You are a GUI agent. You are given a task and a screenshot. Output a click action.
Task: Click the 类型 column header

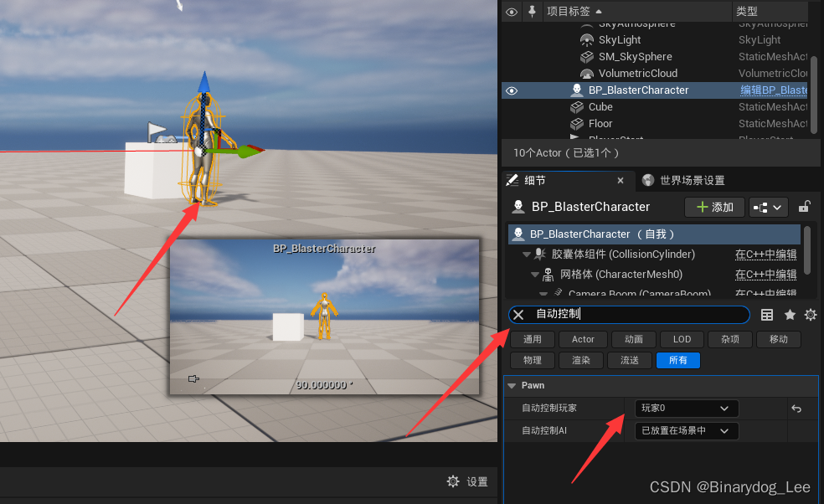click(x=746, y=11)
